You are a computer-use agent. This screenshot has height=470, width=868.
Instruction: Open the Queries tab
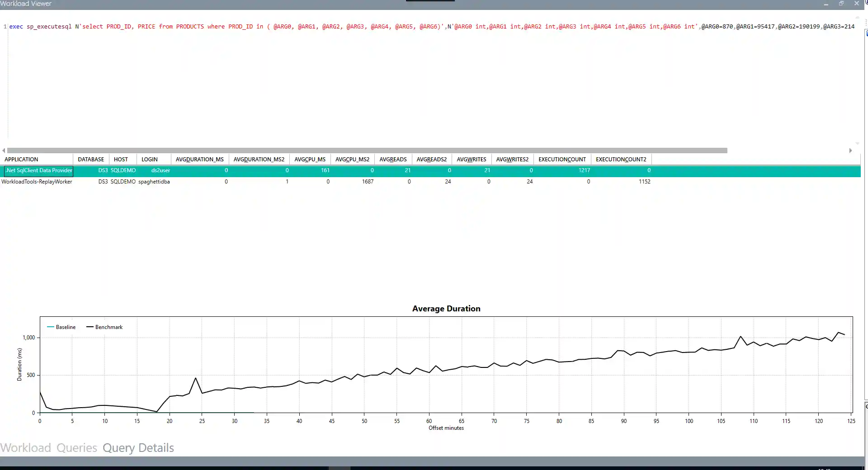[76, 448]
